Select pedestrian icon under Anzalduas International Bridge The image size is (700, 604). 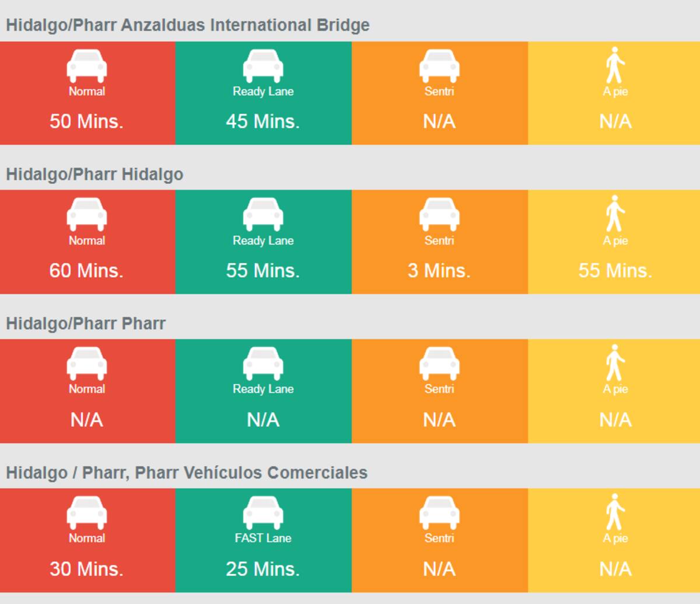615,65
